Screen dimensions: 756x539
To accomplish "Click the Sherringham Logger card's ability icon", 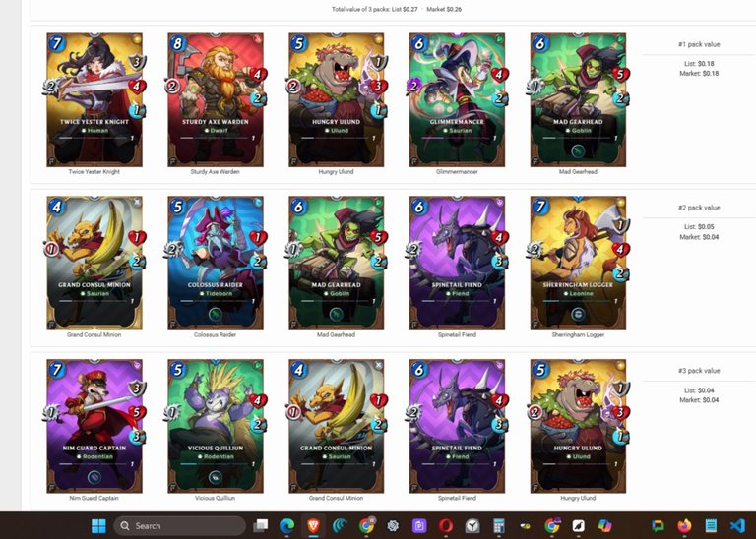I will pos(578,315).
